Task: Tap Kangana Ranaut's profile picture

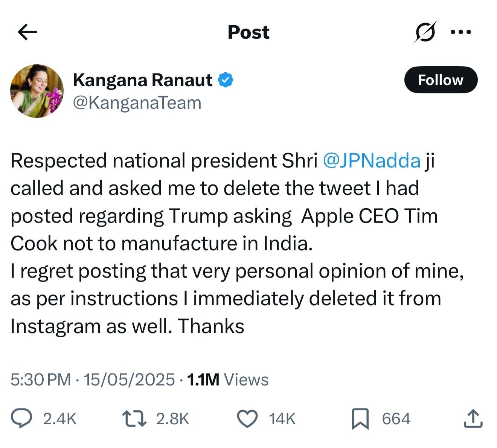Action: coord(37,91)
